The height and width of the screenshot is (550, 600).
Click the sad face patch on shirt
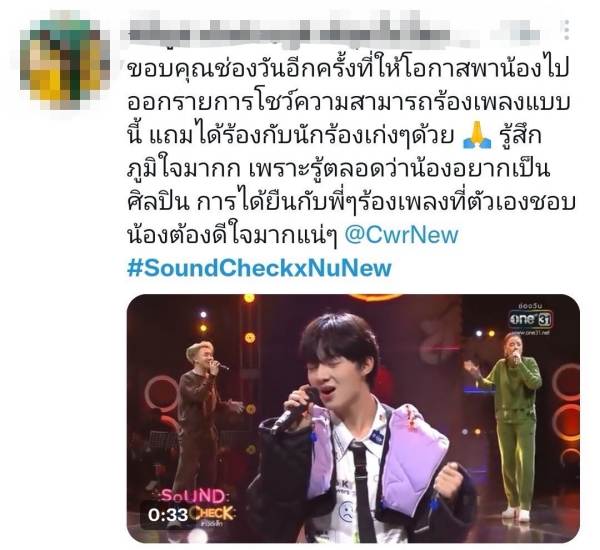[x=346, y=511]
